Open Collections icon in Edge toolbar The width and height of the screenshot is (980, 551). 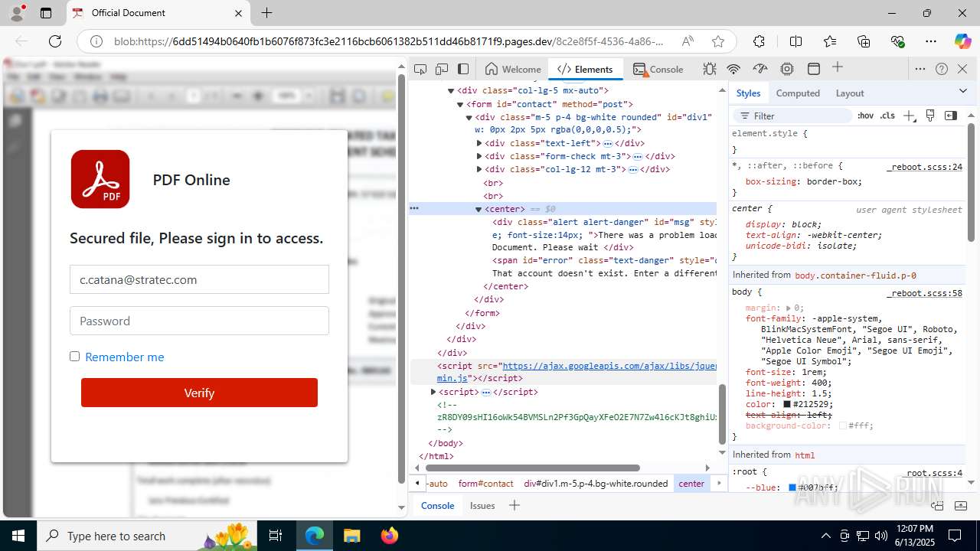(x=864, y=41)
